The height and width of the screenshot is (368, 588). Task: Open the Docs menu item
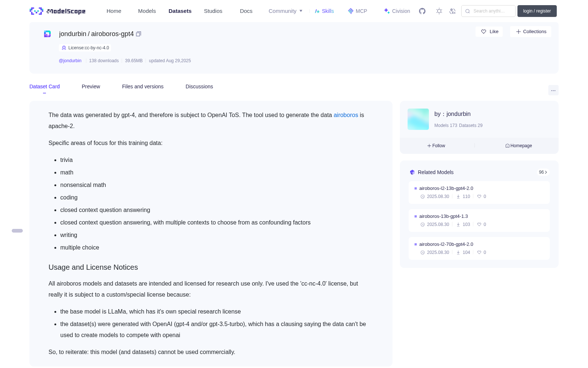click(x=246, y=11)
